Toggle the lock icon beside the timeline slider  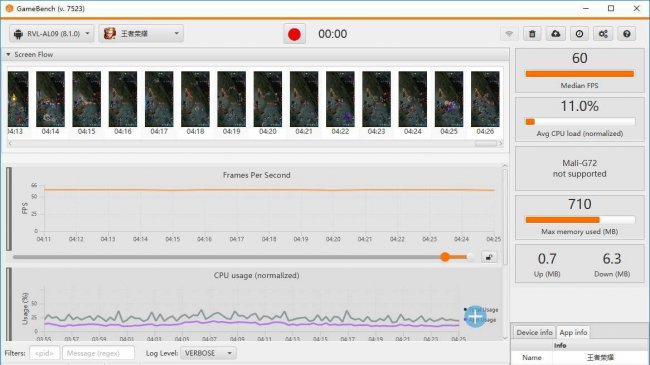[489, 257]
